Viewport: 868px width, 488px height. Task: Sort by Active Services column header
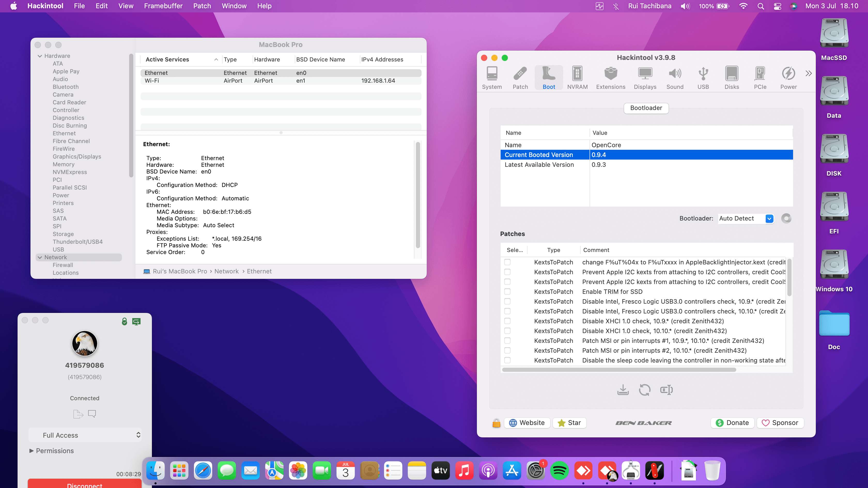pyautogui.click(x=181, y=59)
